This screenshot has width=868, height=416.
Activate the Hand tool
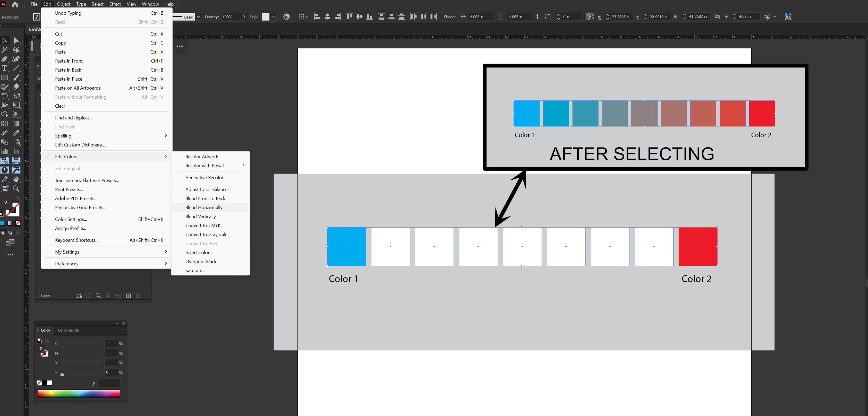(16, 179)
